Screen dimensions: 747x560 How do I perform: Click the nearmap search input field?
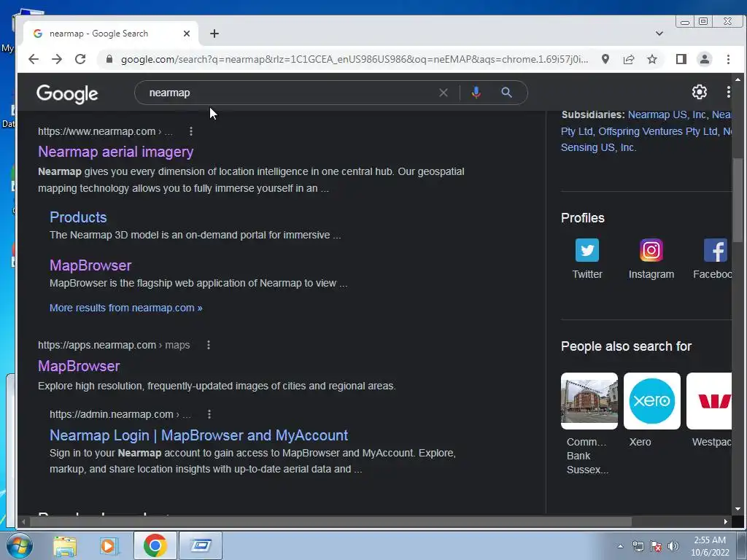[290, 93]
